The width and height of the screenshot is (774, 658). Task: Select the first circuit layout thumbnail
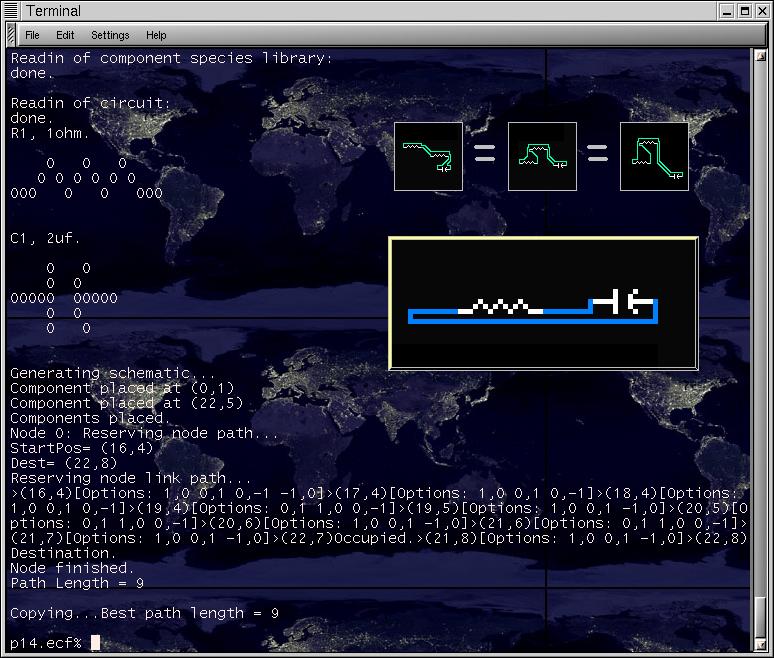tap(428, 156)
